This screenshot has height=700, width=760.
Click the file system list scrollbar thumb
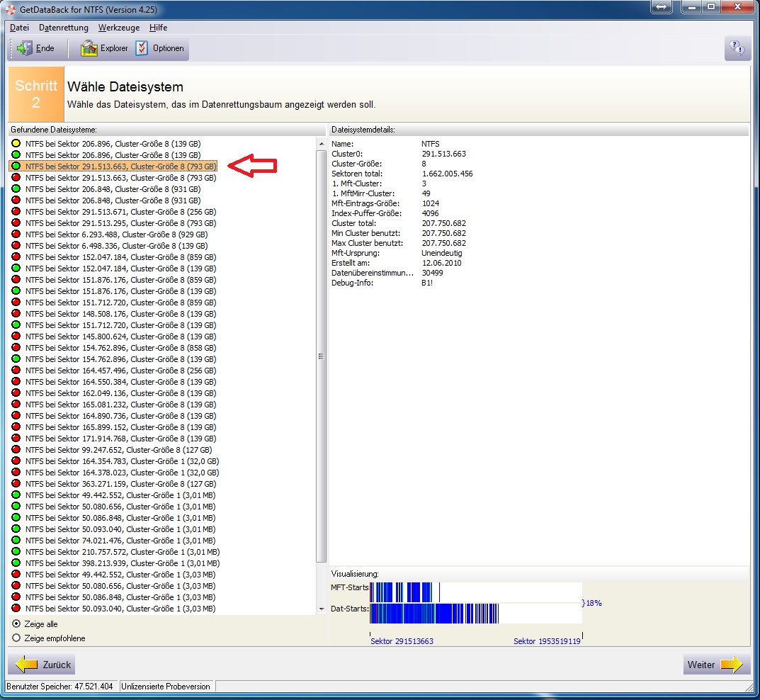tap(322, 356)
